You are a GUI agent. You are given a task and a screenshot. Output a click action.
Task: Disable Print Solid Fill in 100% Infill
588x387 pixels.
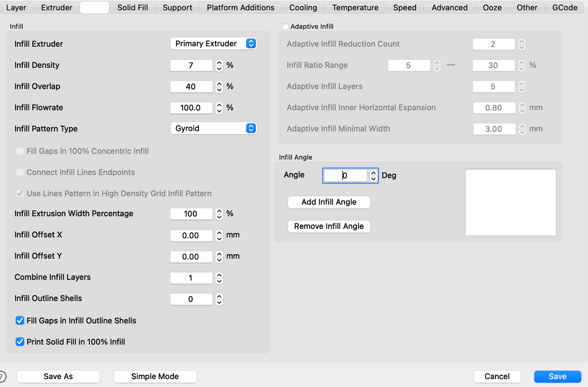coord(20,342)
